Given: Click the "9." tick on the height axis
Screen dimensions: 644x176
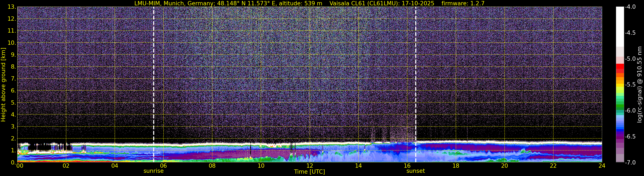Looking at the screenshot, I should [x=13, y=55].
